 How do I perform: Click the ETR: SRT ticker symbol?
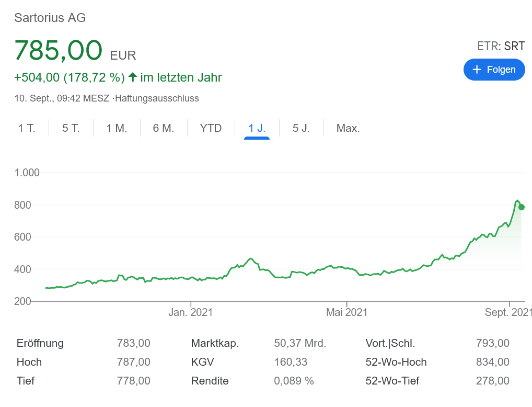click(501, 46)
